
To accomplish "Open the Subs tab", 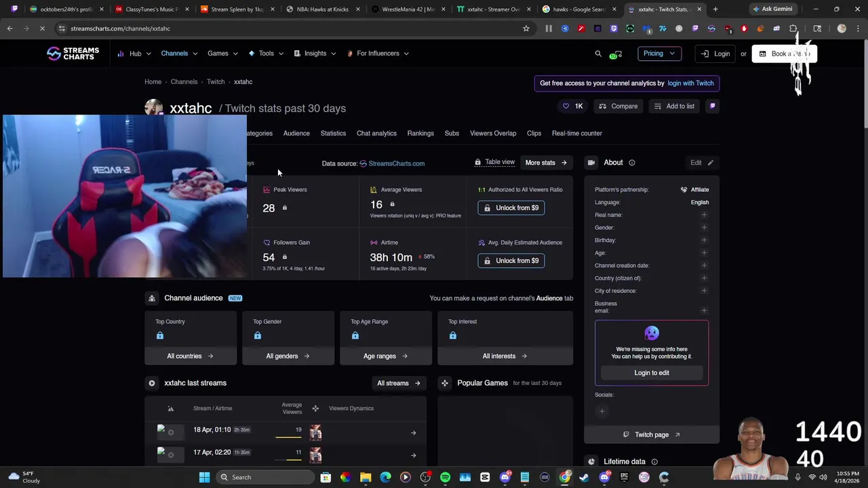I will [452, 134].
